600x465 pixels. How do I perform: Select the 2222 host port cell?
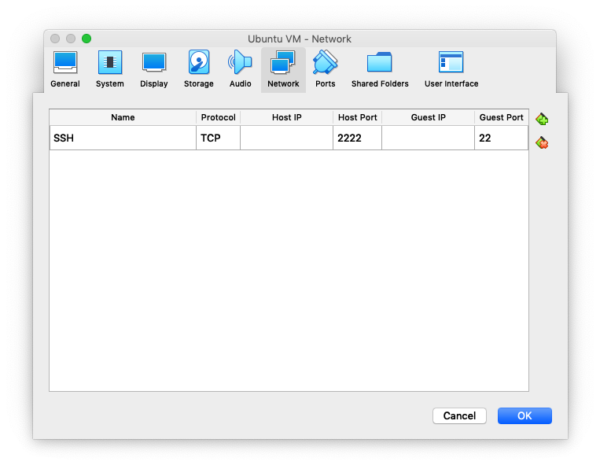coord(357,138)
